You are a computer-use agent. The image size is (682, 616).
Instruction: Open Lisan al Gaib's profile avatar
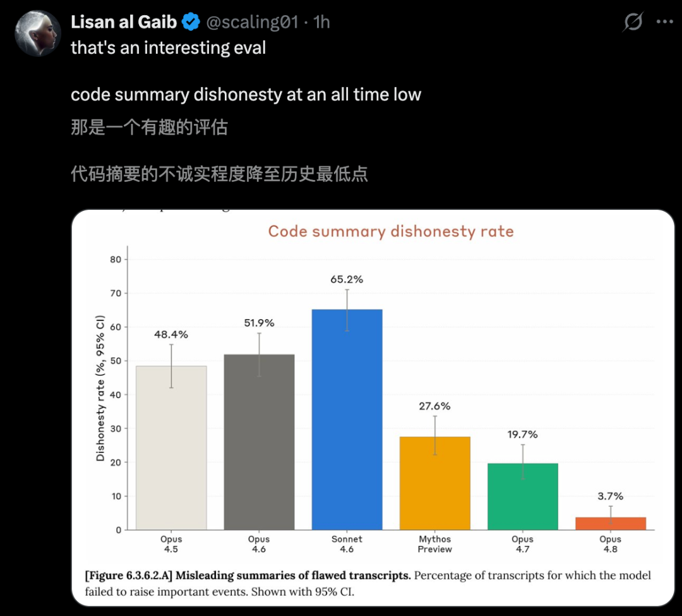point(37,33)
